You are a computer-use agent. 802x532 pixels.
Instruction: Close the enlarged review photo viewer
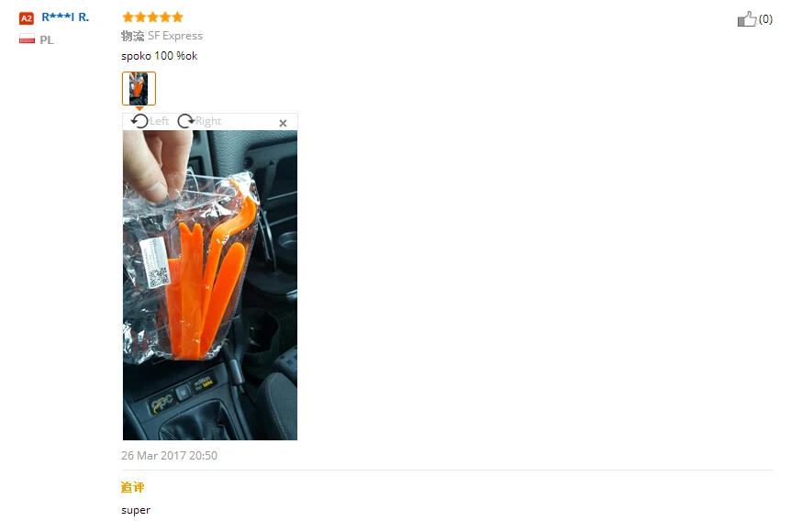click(283, 123)
